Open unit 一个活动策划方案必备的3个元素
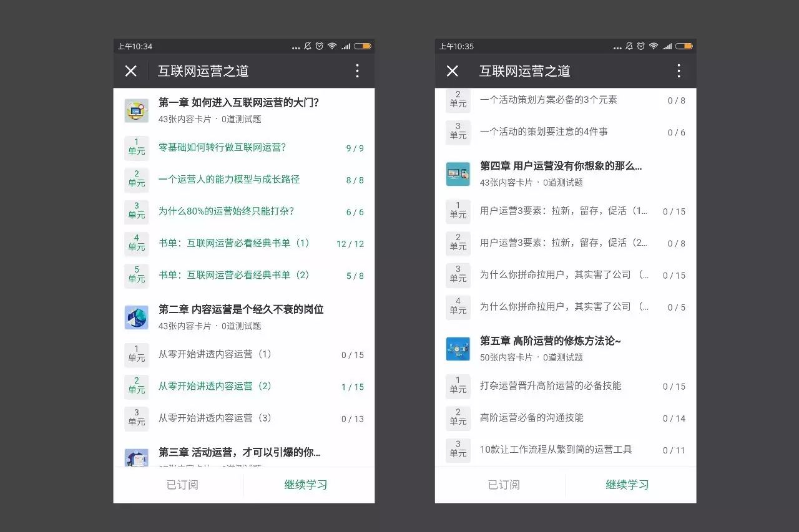The width and height of the screenshot is (799, 532). 566,100
